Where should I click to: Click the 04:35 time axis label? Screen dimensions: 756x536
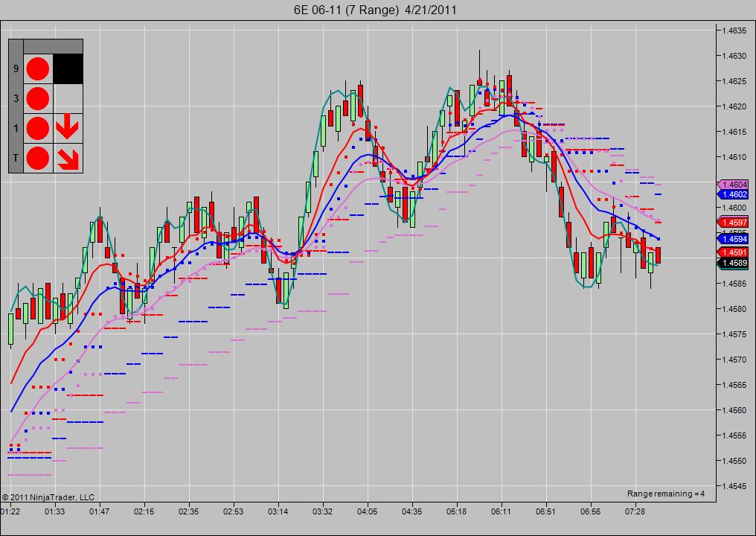pyautogui.click(x=411, y=511)
